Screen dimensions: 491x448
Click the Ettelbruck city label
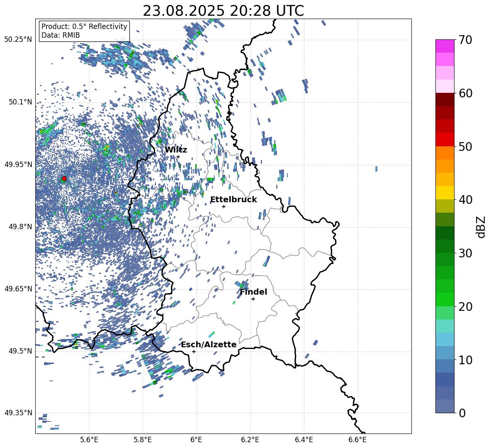233,200
